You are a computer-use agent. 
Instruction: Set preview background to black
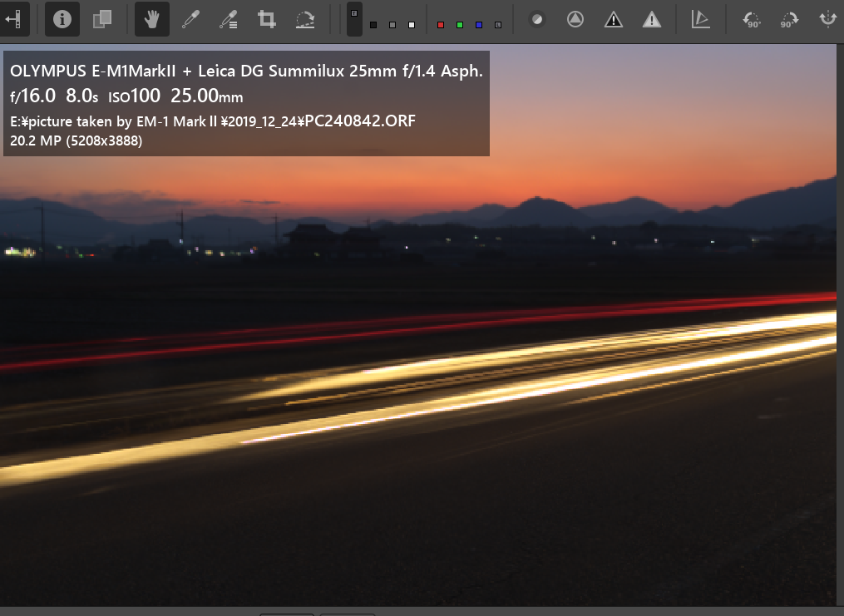coord(373,25)
